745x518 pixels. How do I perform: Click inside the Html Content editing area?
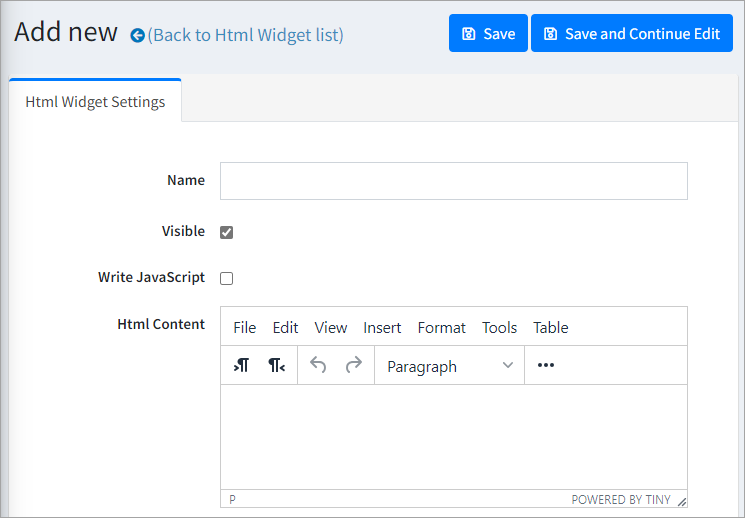point(454,437)
